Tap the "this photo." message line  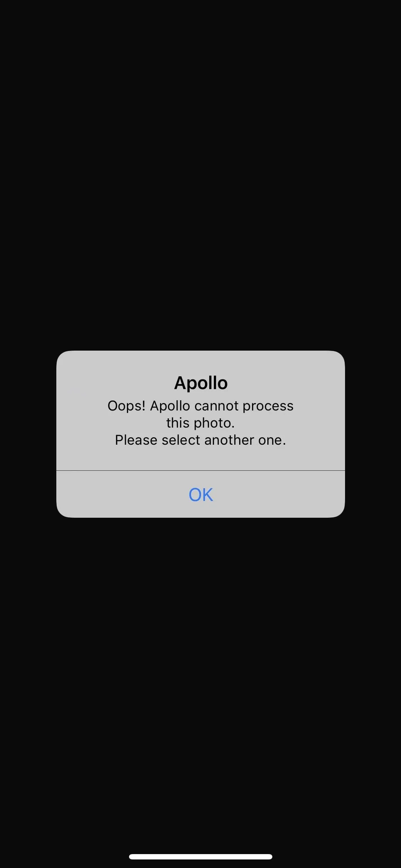point(201,423)
